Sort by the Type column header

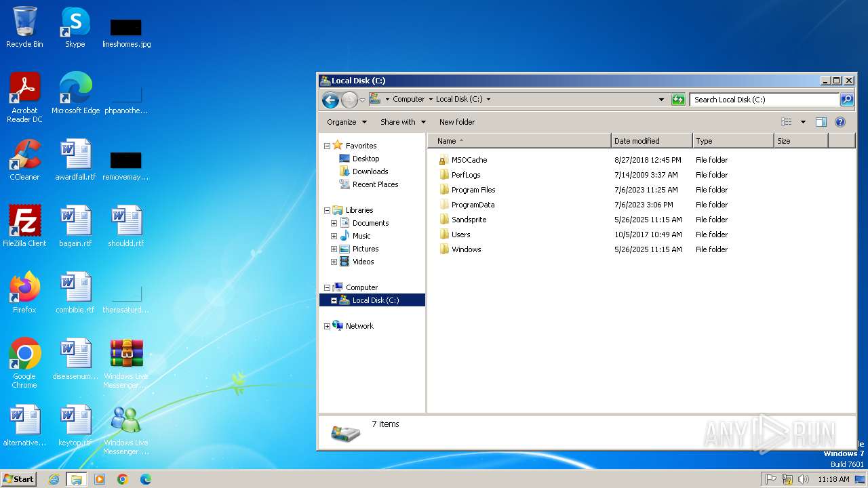point(733,141)
